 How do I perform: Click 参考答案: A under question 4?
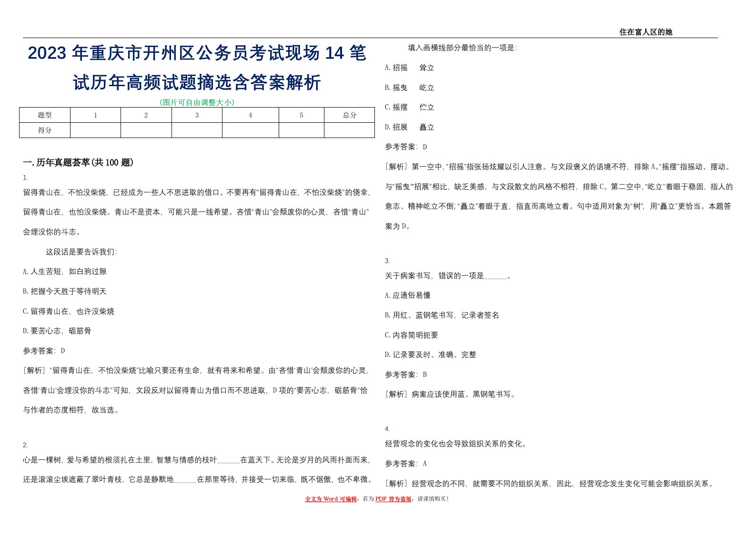click(x=406, y=464)
